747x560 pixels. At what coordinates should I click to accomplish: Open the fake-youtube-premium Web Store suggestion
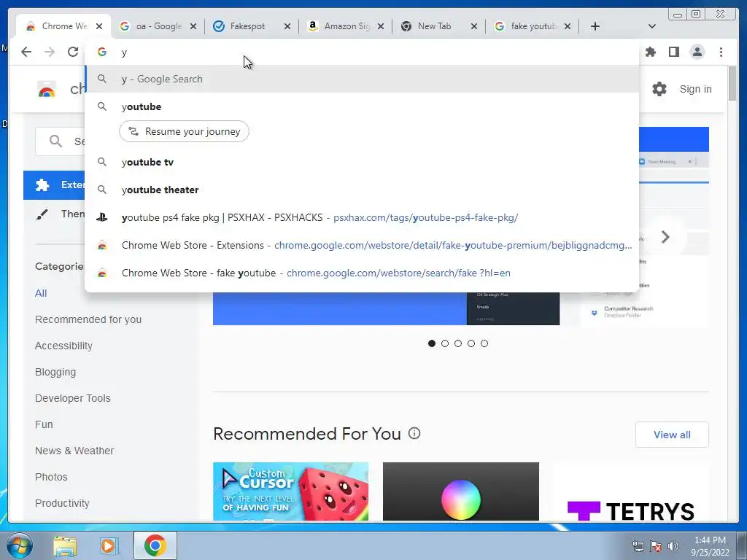click(362, 245)
